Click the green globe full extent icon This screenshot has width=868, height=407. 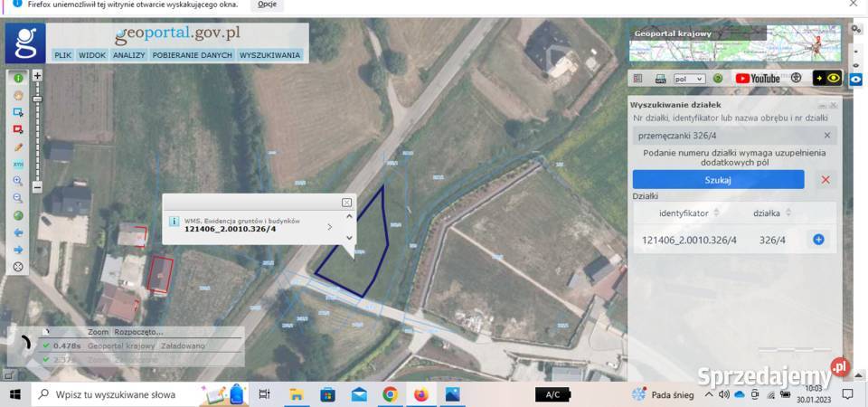[x=18, y=215]
